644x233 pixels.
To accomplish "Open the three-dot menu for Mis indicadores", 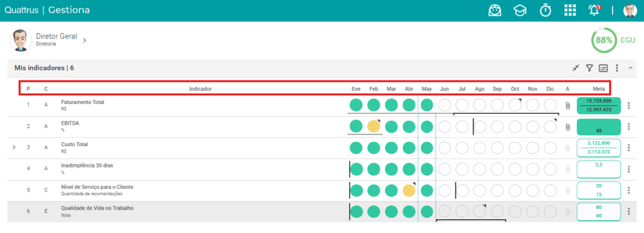I will 616,68.
